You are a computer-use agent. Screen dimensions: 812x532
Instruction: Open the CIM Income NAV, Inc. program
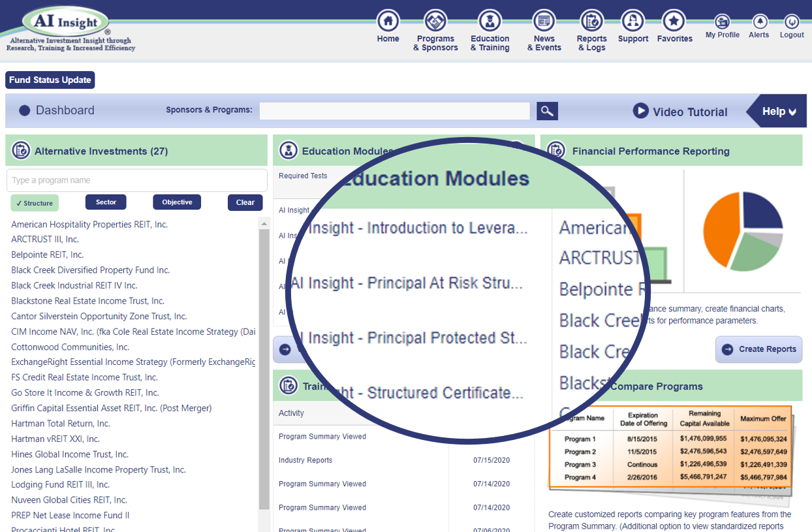(133, 332)
